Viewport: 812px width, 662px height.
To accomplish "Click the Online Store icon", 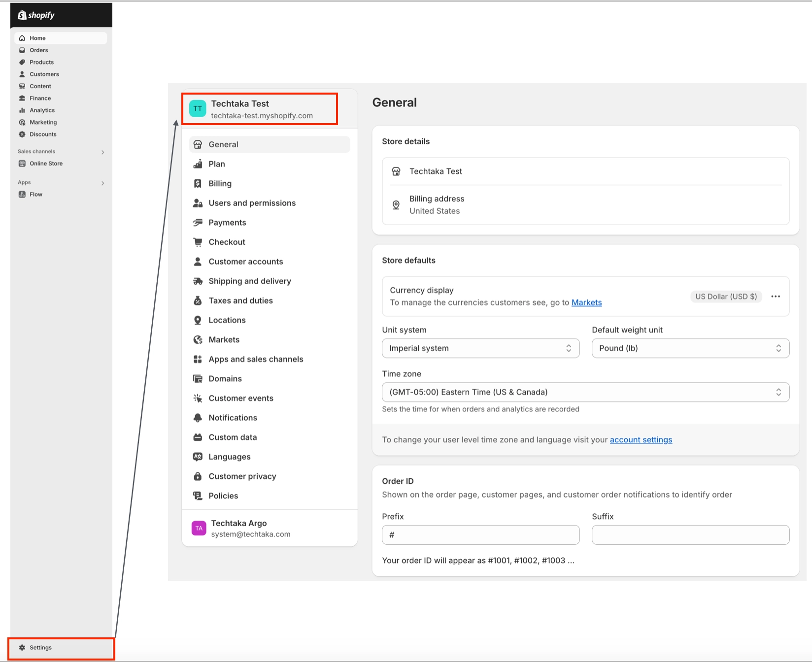I will point(22,164).
